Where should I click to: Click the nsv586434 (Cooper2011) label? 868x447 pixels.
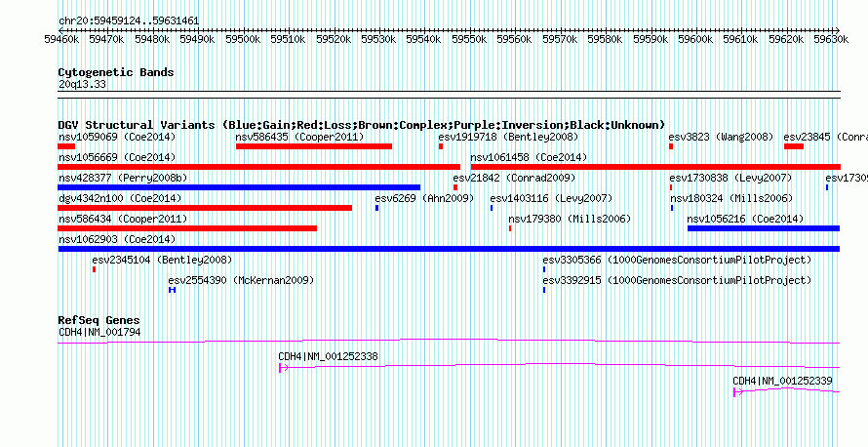(x=122, y=219)
